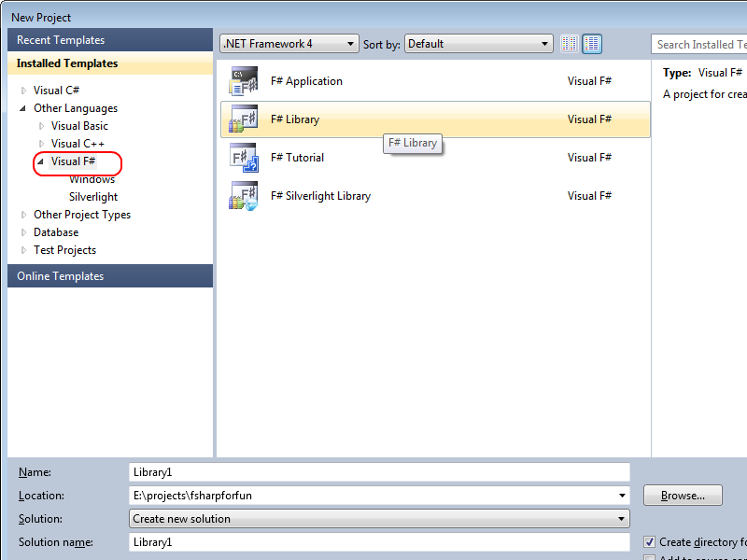The height and width of the screenshot is (560, 747).
Task: Select Database in the tree
Action: [x=56, y=232]
